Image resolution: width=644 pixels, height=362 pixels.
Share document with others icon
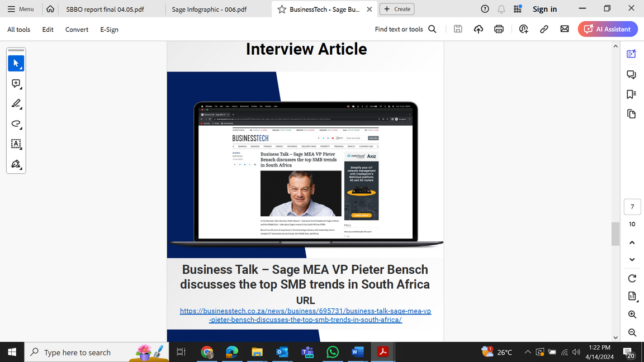pos(523,29)
